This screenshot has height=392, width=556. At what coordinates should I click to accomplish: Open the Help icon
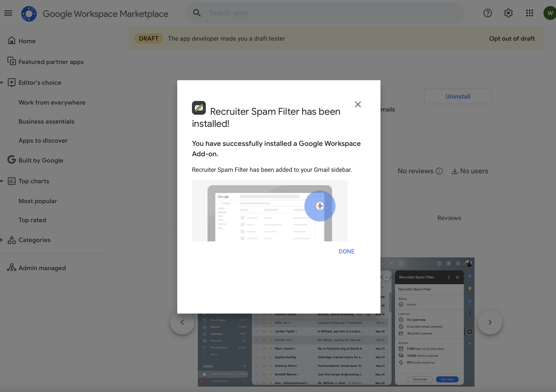pyautogui.click(x=487, y=13)
